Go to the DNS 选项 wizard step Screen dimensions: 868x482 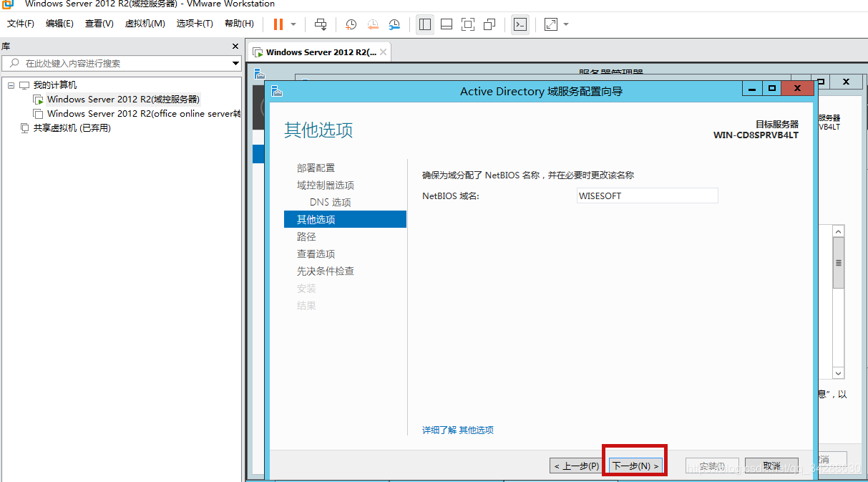[331, 202]
